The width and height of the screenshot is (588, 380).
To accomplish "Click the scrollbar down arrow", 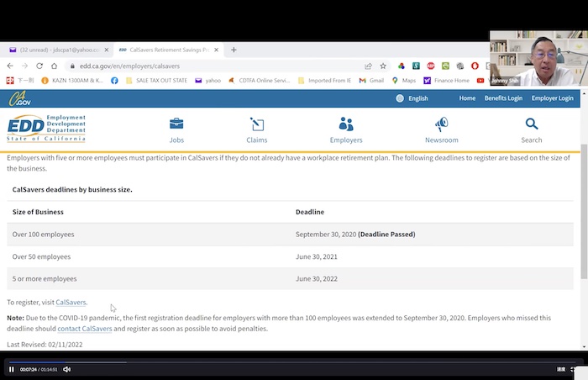I will 584,347.
